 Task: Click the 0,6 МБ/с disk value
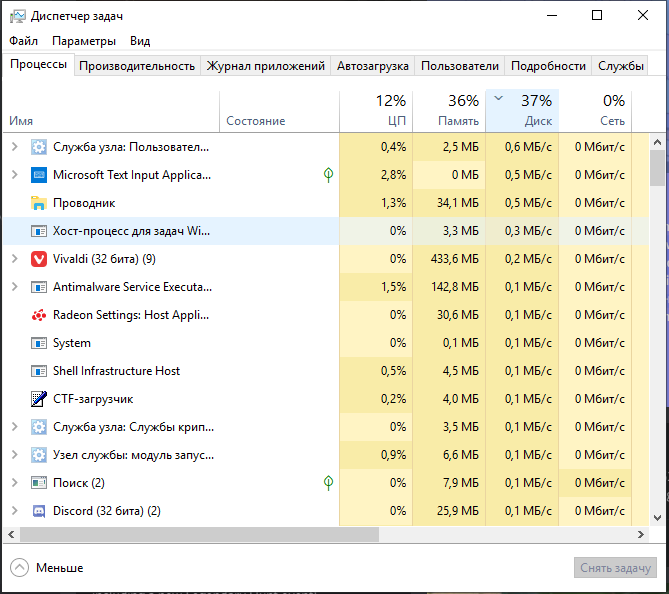pyautogui.click(x=528, y=147)
